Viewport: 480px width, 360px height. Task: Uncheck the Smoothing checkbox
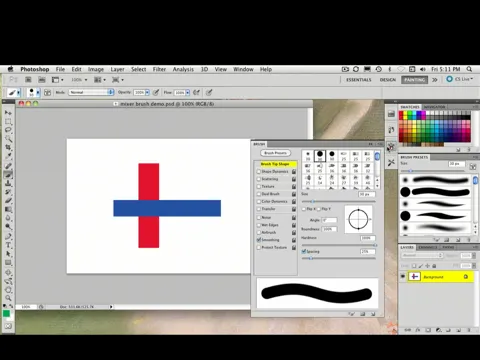pyautogui.click(x=259, y=240)
